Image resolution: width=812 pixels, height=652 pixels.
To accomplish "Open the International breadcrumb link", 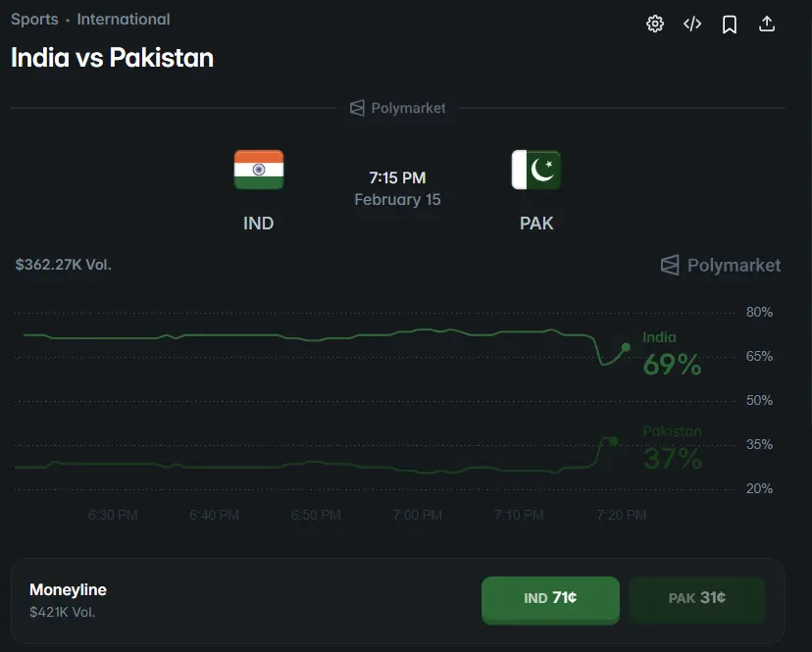I will point(124,19).
